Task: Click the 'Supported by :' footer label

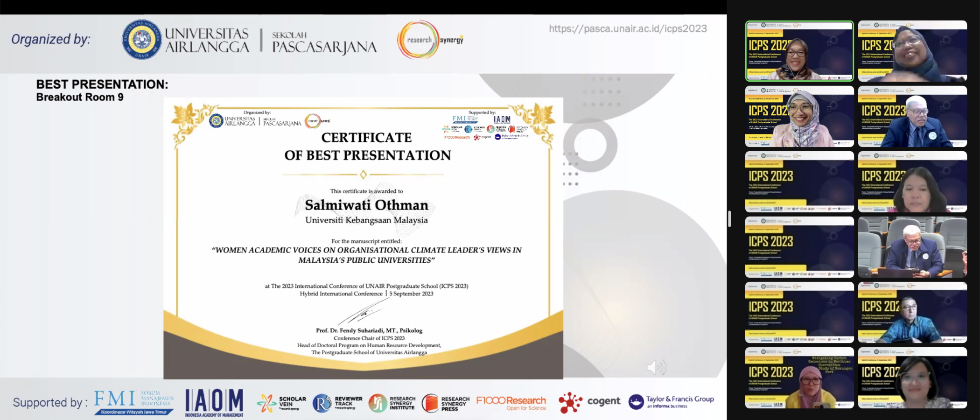Action: [50, 402]
